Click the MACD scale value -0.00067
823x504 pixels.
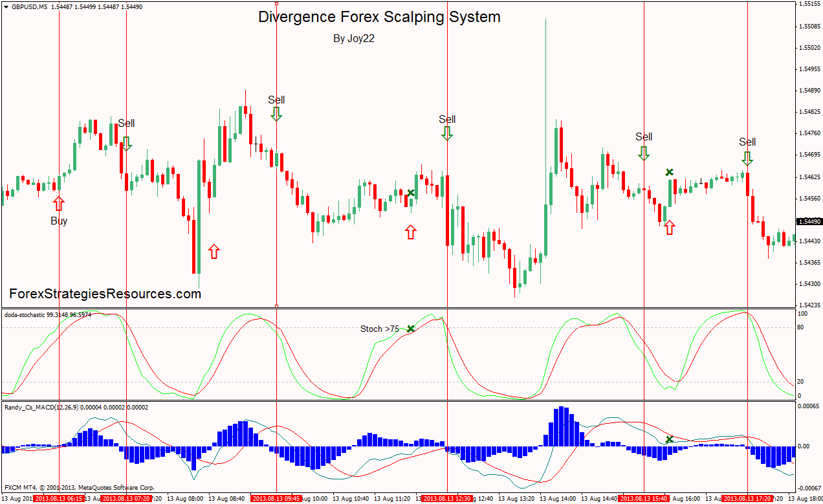point(809,488)
